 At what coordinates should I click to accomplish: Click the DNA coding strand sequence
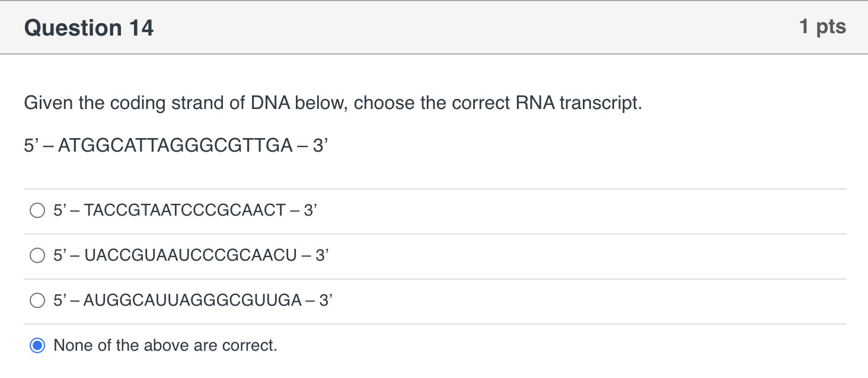tap(174, 145)
